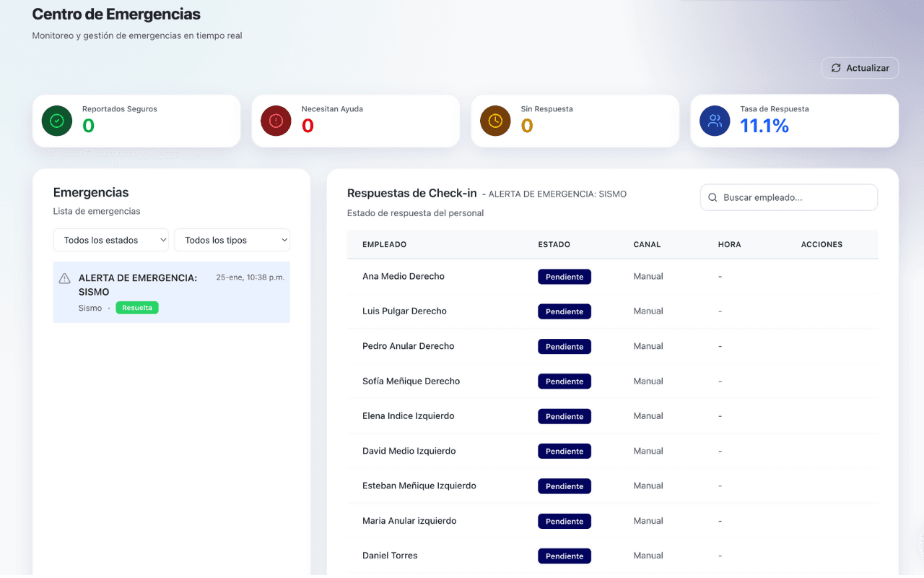Screen dimensions: 924x578
Task: Select employee name Sofía Meñique Derecho
Action: (411, 381)
